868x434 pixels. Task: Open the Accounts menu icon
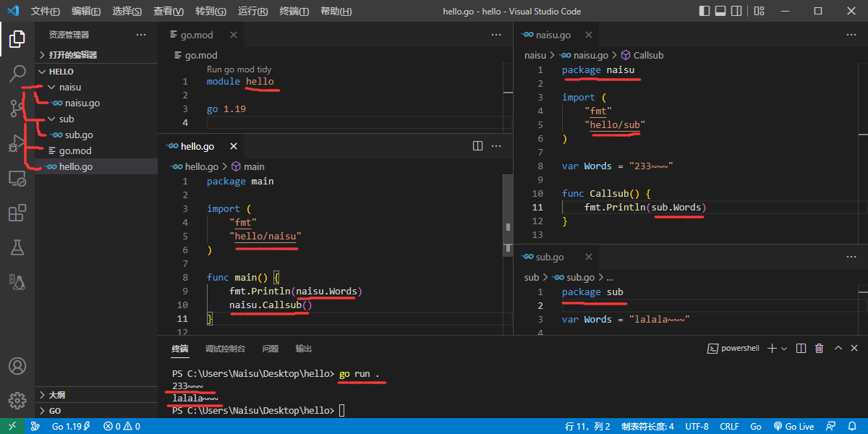point(17,366)
